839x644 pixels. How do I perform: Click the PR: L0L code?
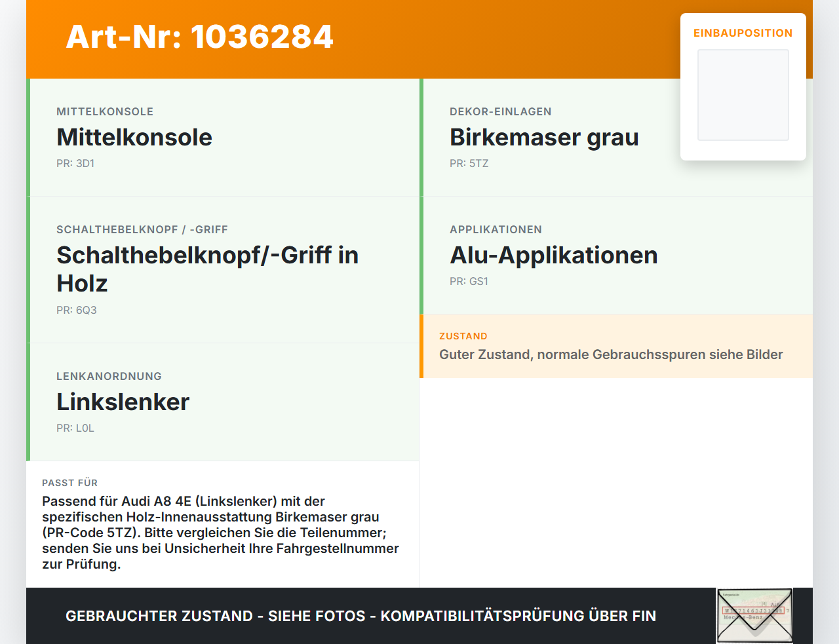click(x=75, y=428)
